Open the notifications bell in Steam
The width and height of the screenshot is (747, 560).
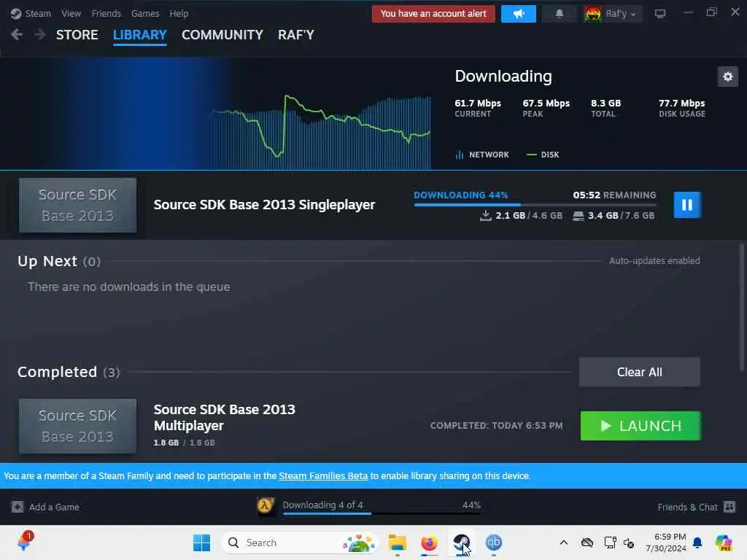click(560, 13)
